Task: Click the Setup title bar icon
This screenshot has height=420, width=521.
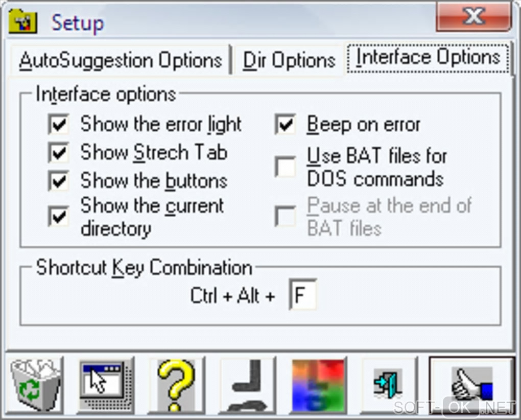Action: click(23, 22)
